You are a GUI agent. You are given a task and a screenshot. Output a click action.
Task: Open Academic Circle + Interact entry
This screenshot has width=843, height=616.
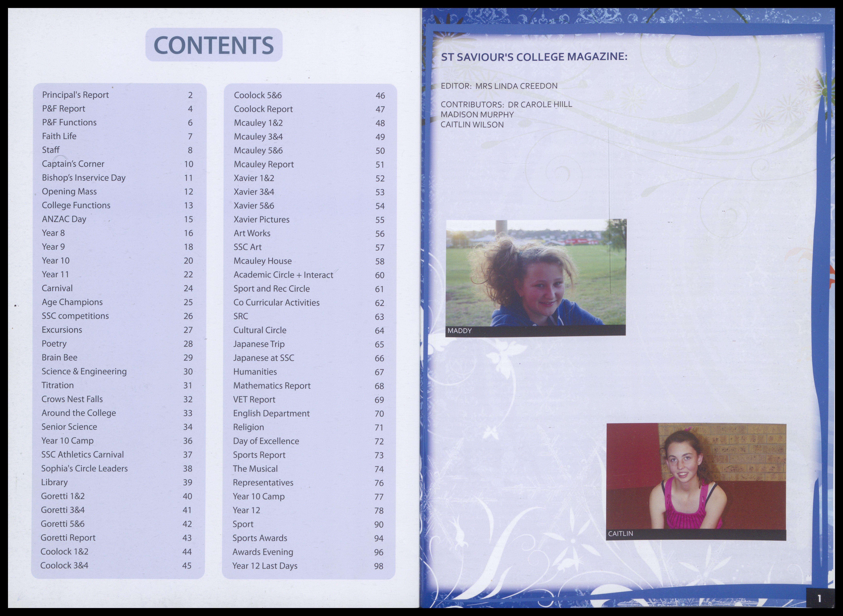point(283,275)
